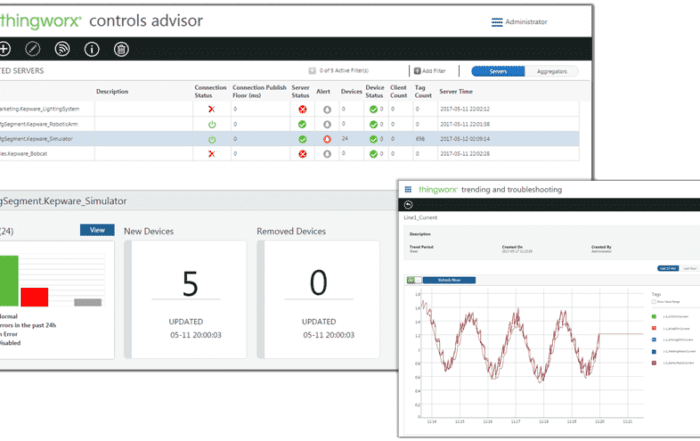Select the Kepware_Bobcat server row name

(x=24, y=154)
